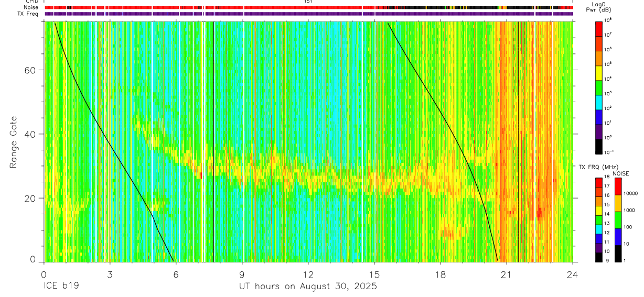Screen dimensions: 644x297
Task: Click the purple TX FRQ 10-11 MHz segment
Action: coord(599,248)
